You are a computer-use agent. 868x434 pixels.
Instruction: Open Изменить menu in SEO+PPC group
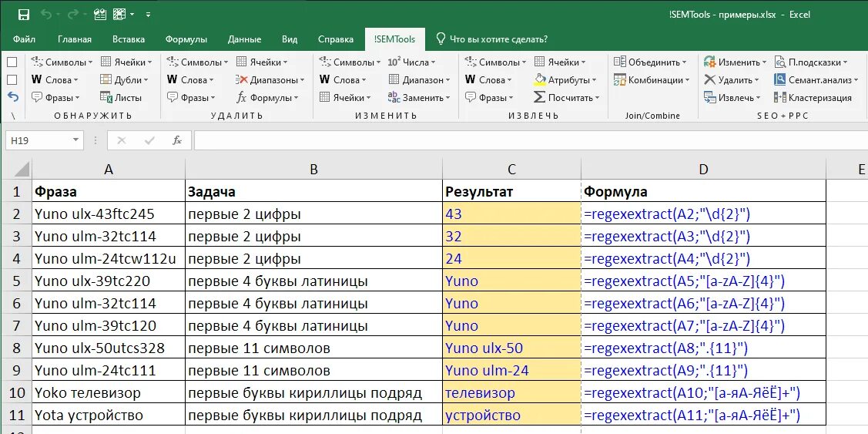735,62
